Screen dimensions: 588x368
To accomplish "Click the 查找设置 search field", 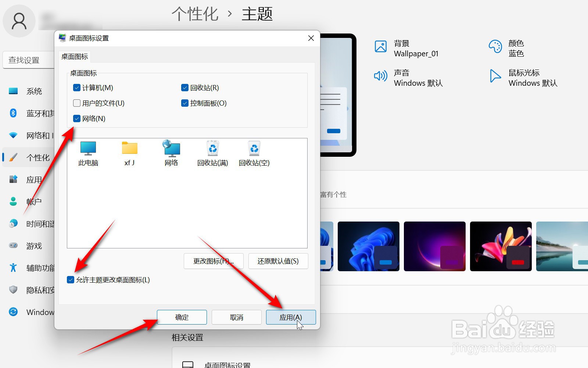I will (29, 60).
